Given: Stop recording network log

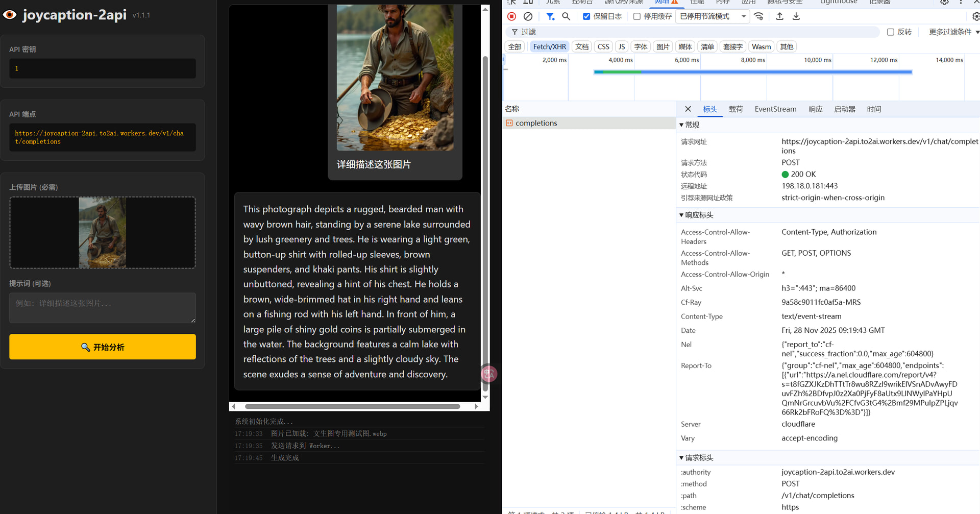Looking at the screenshot, I should click(511, 16).
